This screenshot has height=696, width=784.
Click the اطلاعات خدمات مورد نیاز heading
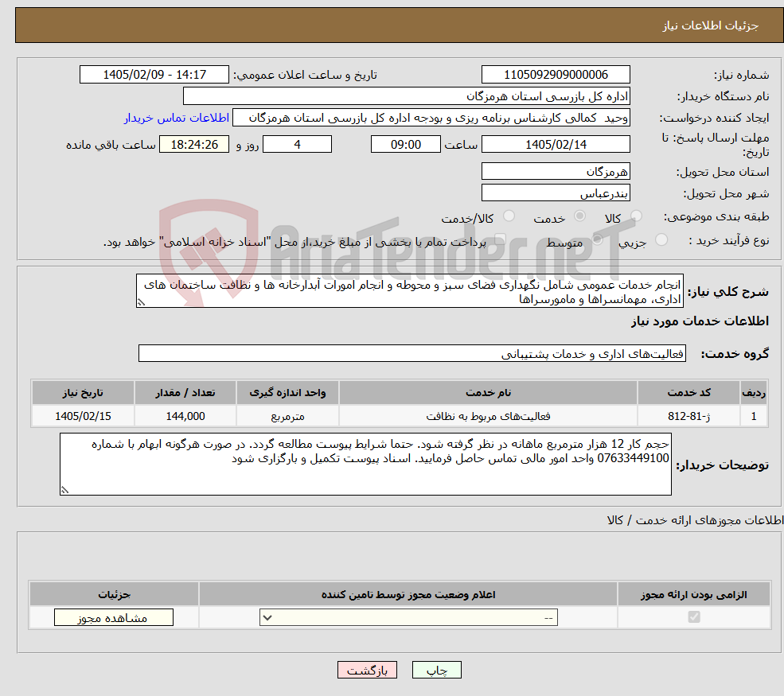(700, 321)
